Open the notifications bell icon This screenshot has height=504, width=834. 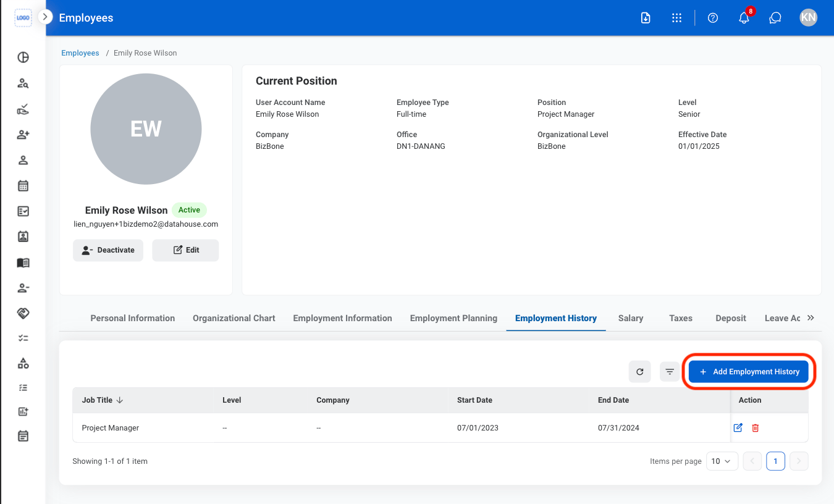click(x=744, y=18)
